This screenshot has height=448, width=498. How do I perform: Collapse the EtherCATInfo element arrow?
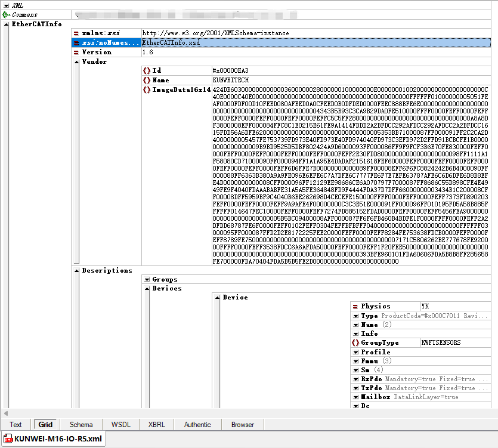tap(6, 24)
